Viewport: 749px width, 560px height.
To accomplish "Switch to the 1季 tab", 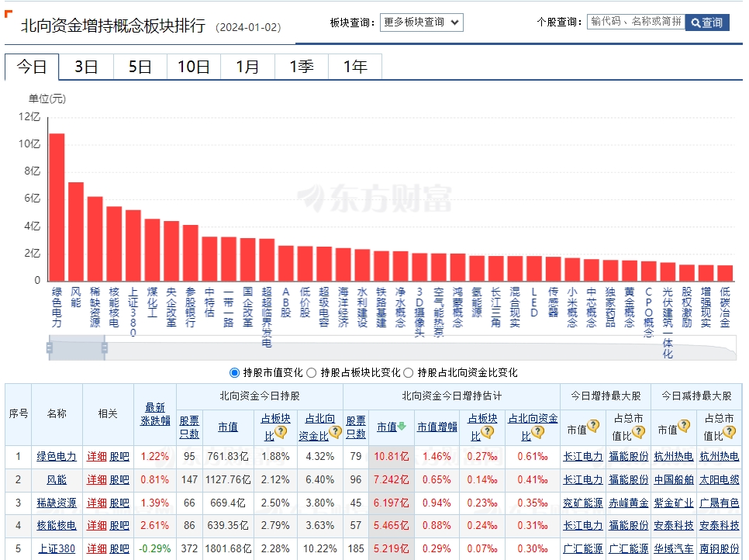I will coord(301,67).
